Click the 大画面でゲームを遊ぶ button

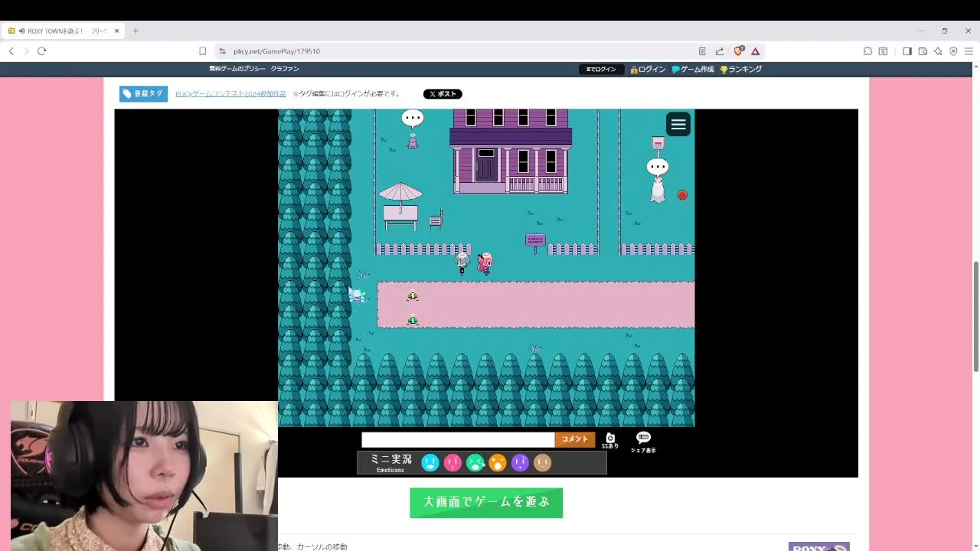(486, 503)
